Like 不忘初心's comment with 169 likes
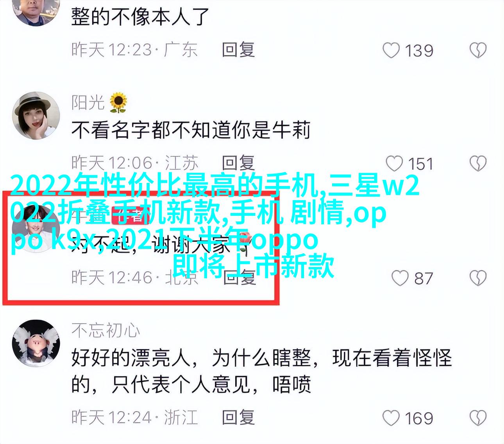This screenshot has width=504, height=444. [391, 418]
